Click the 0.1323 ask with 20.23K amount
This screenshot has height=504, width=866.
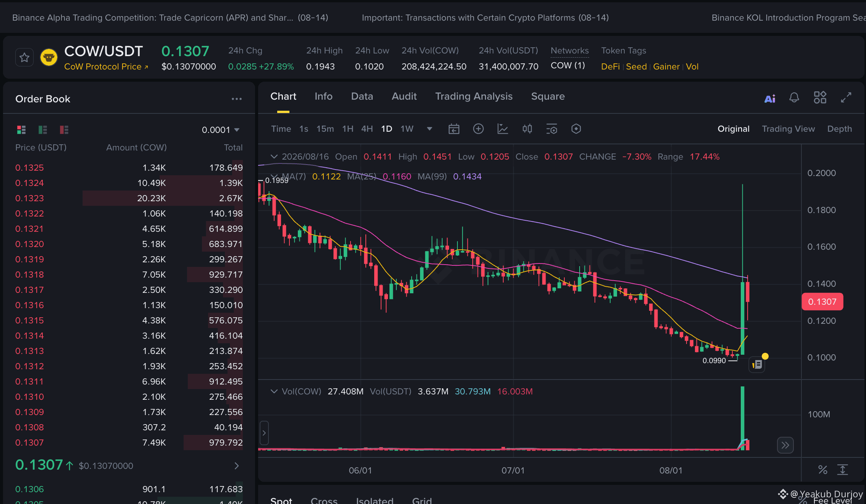click(129, 198)
